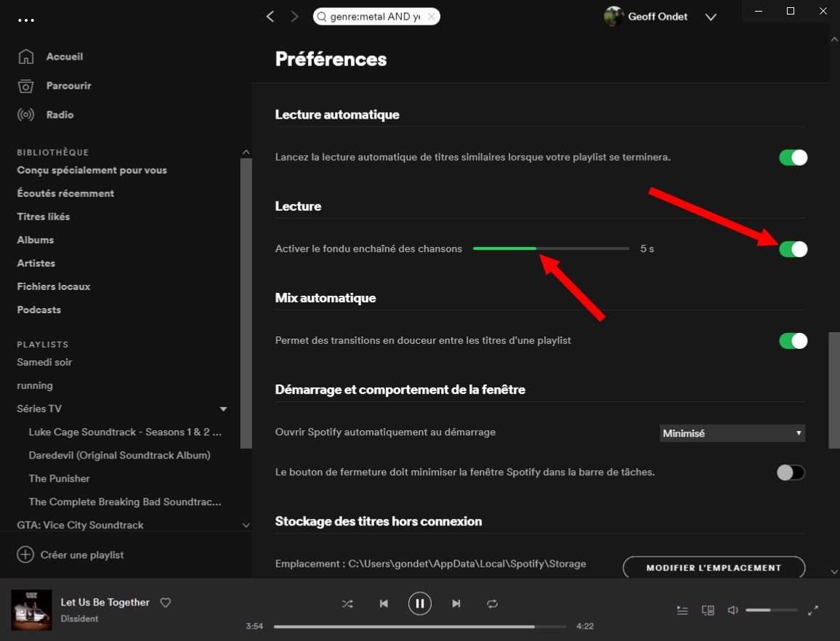Click the preferences scrollbar thumb
Image resolution: width=840 pixels, height=641 pixels.
(x=834, y=390)
